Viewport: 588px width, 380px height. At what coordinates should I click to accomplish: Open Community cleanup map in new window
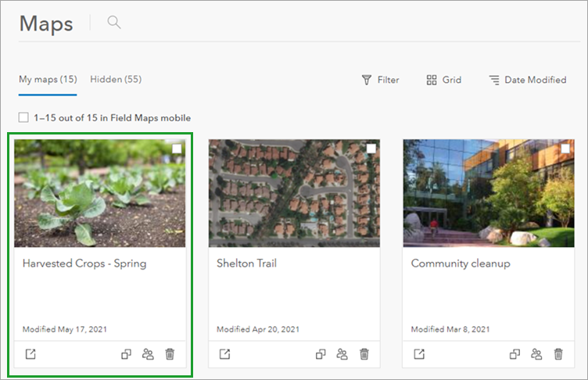tap(419, 353)
